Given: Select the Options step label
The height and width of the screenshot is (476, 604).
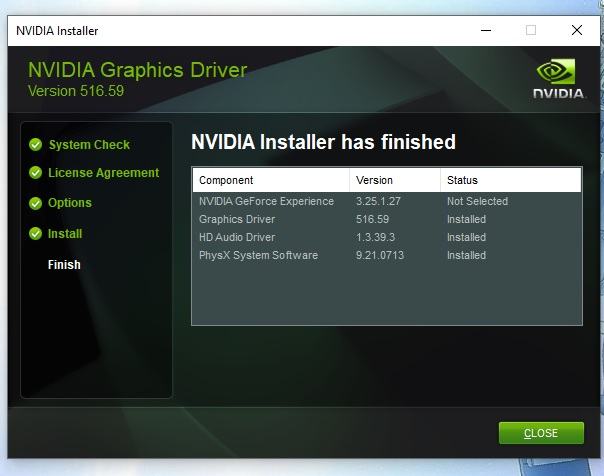Looking at the screenshot, I should (70, 203).
